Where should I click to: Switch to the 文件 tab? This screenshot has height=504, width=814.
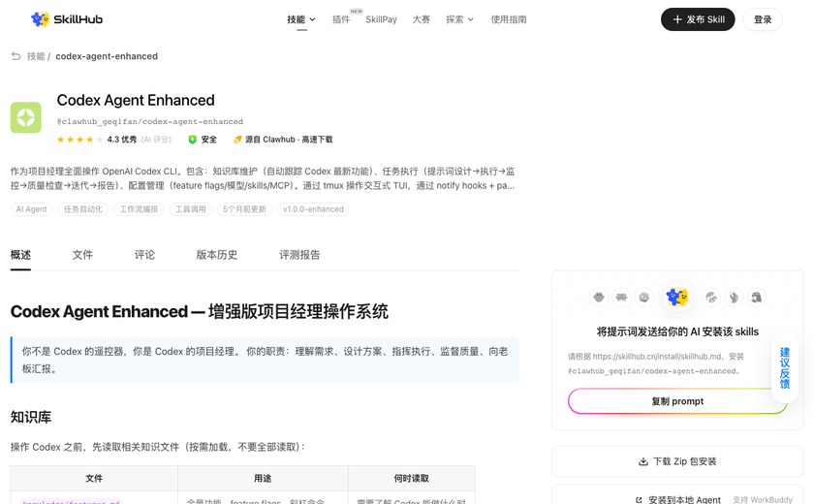click(82, 255)
